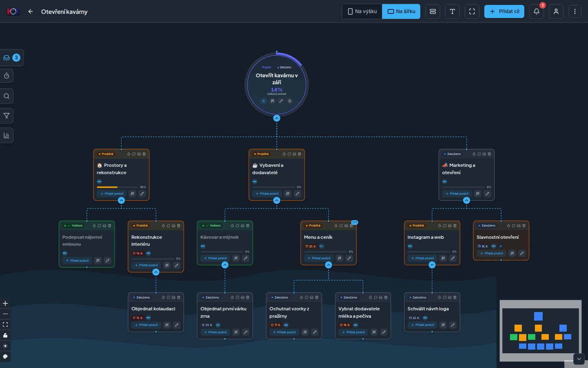Add subgoal to Prostory a rekonstrukce
The image size is (588, 368).
coord(112,194)
